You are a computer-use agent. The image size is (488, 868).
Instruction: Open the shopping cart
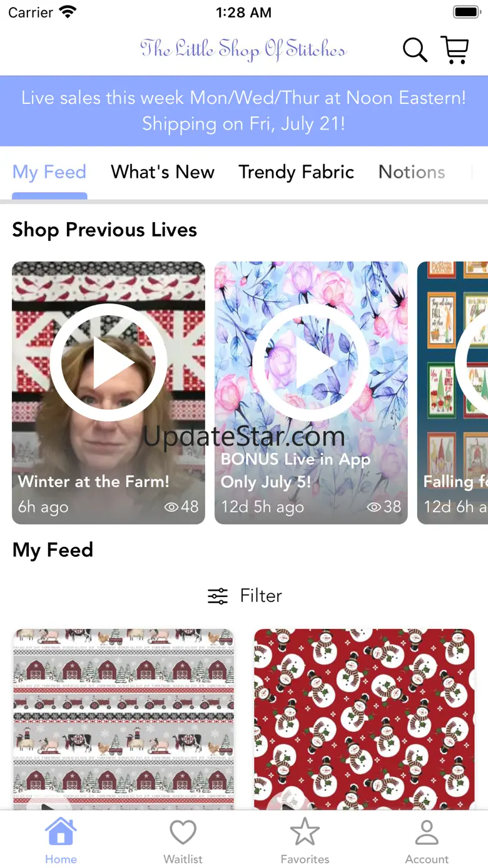click(x=455, y=49)
